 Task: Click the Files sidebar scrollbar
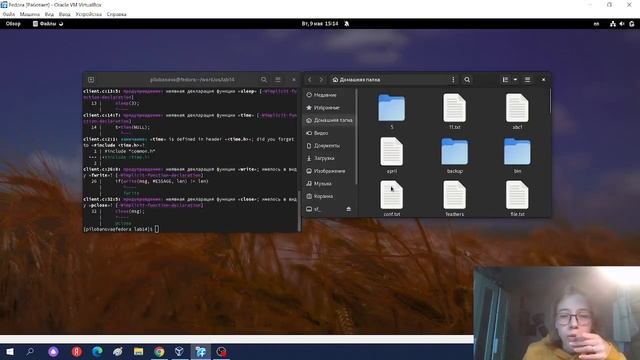pos(356,137)
